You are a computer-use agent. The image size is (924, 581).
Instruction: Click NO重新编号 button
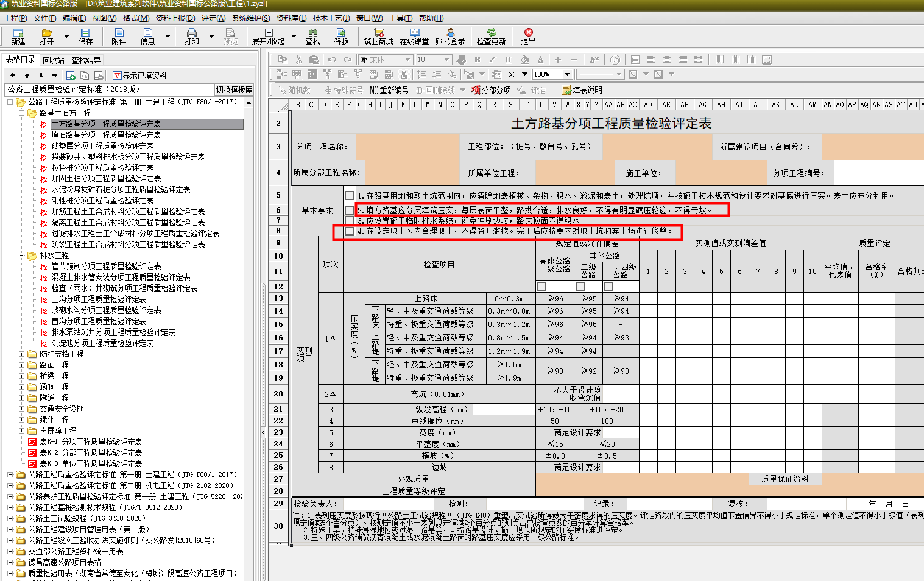389,90
